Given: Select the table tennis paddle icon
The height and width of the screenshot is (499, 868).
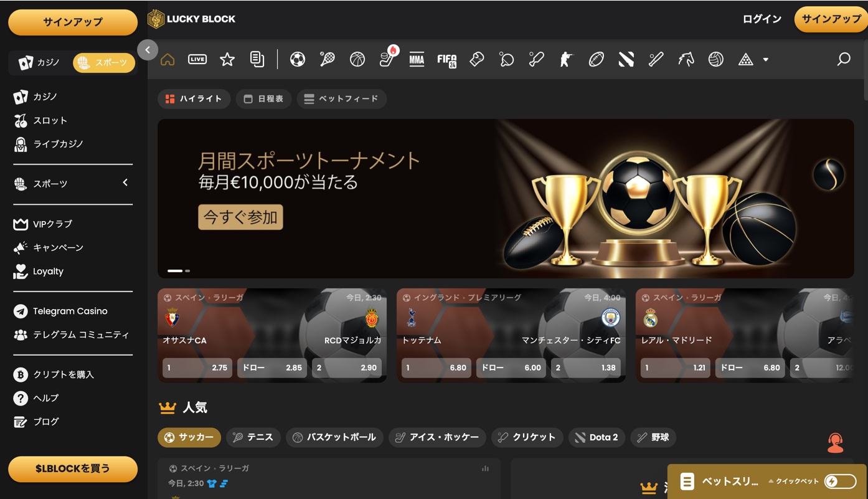Looking at the screenshot, I should [507, 60].
